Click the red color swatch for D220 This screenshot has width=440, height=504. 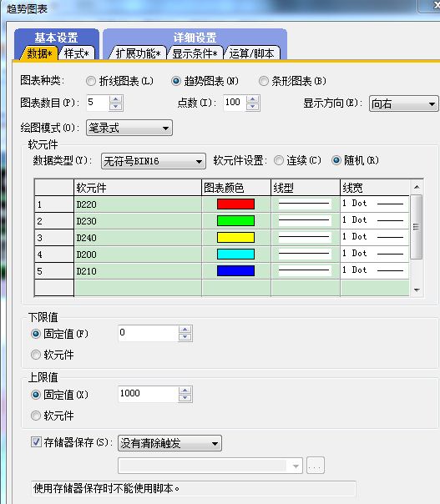[x=235, y=204]
